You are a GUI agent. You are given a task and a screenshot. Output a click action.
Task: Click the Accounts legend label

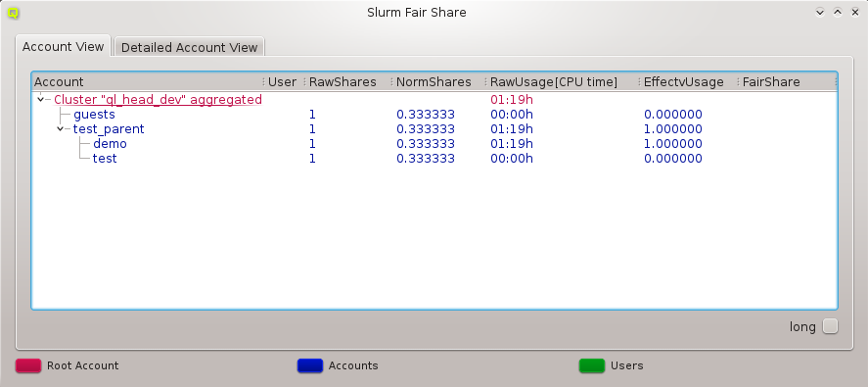coord(353,365)
